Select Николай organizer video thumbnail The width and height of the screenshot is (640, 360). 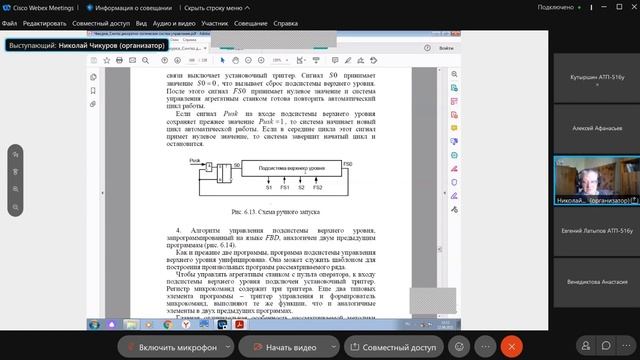[x=597, y=180]
